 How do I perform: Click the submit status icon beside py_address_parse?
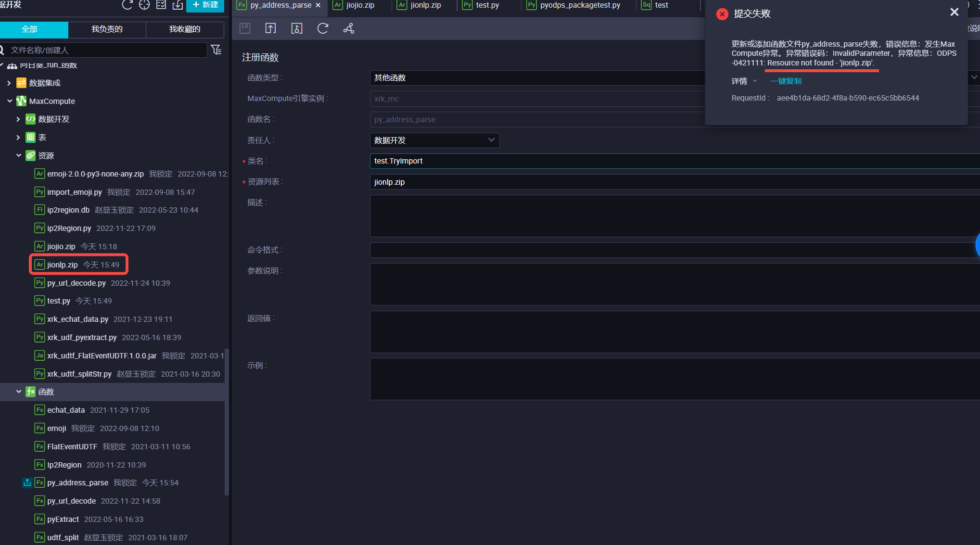[27, 482]
